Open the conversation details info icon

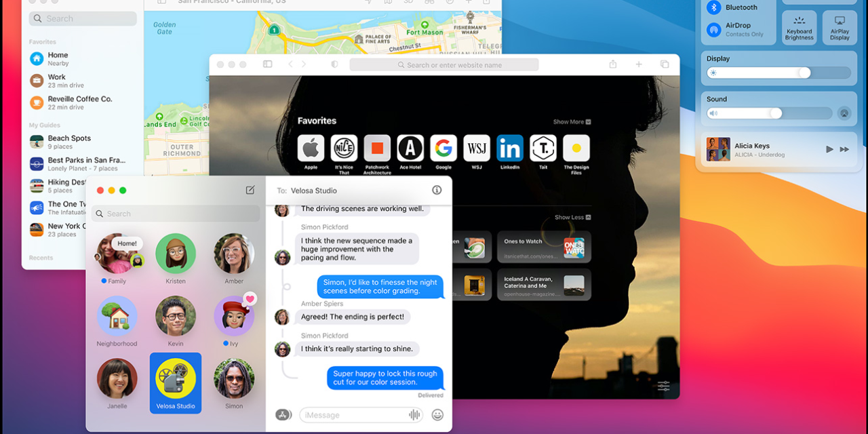click(x=437, y=191)
